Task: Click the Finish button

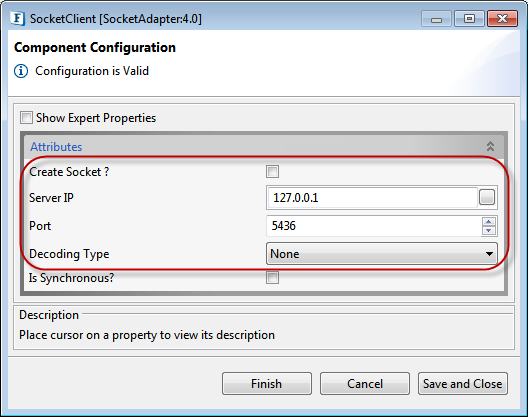Action: coord(267,384)
